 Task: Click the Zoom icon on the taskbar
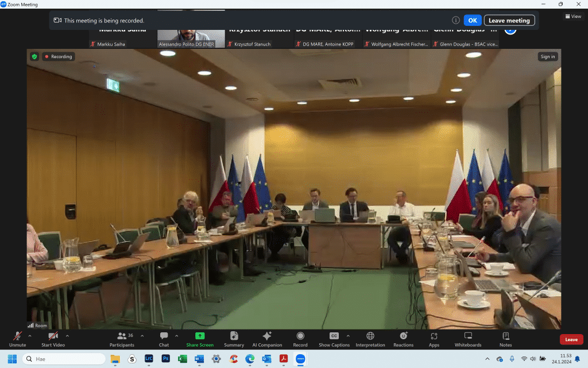coord(300,359)
